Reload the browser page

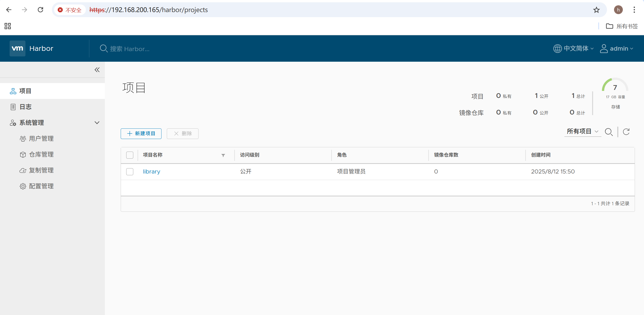point(40,10)
